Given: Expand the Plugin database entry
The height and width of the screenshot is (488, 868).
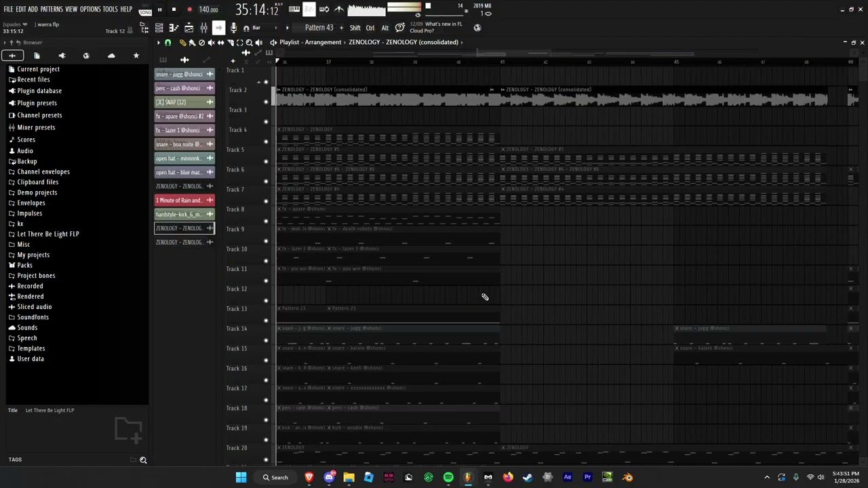Looking at the screenshot, I should click(39, 91).
